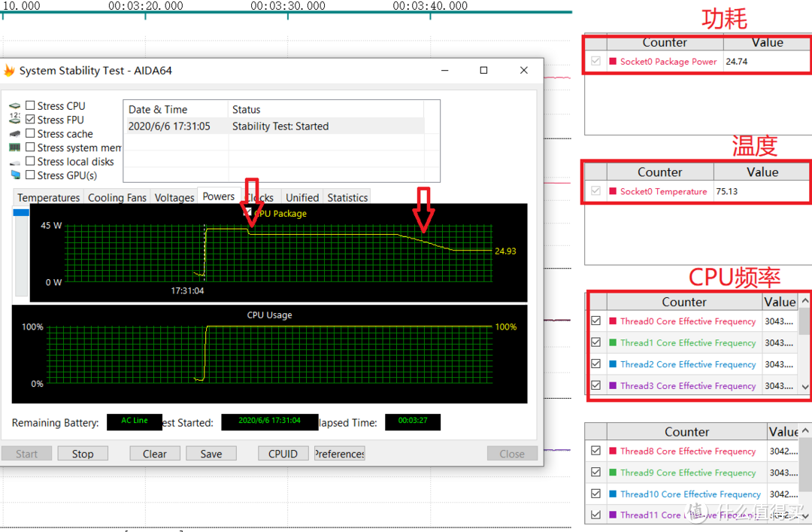Open the Statistics tab
This screenshot has height=532, width=812.
[347, 198]
